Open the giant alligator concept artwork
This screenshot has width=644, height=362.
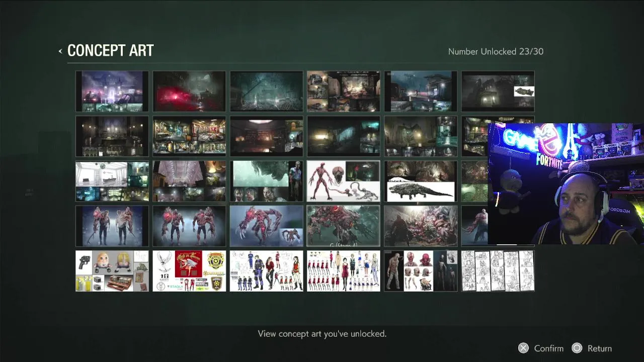click(421, 181)
